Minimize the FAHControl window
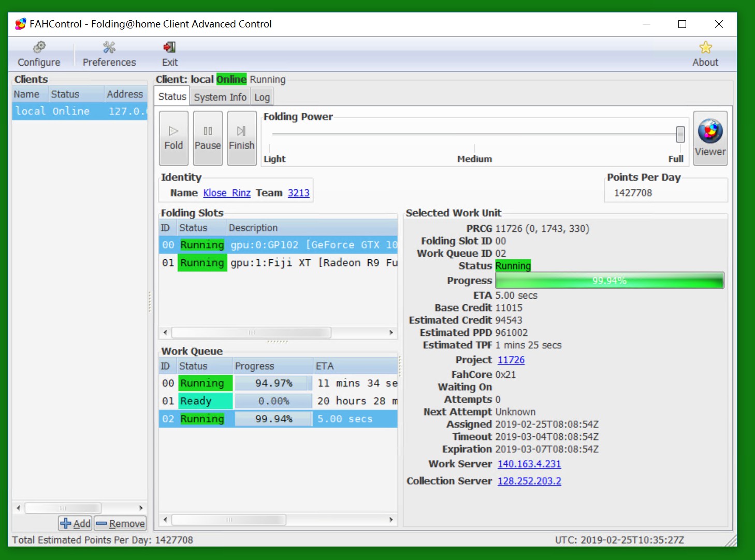 pyautogui.click(x=646, y=24)
